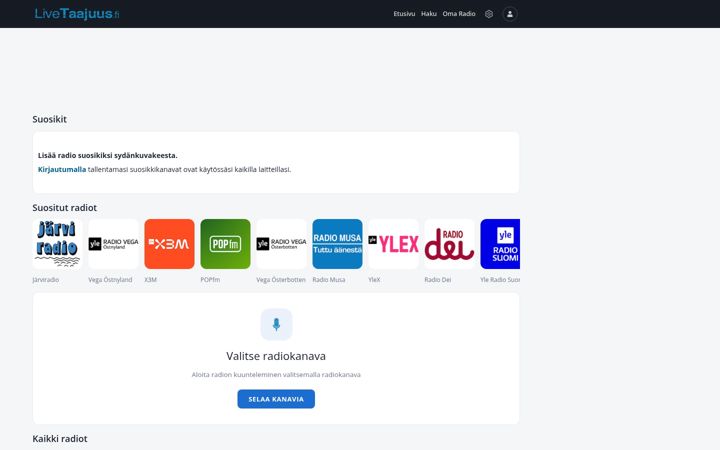Click the Vega Östnyland label text

[x=110, y=280]
